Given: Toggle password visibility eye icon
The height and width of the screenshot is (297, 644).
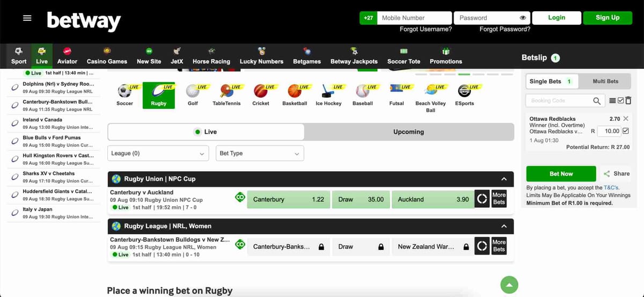Looking at the screenshot, I should (523, 18).
